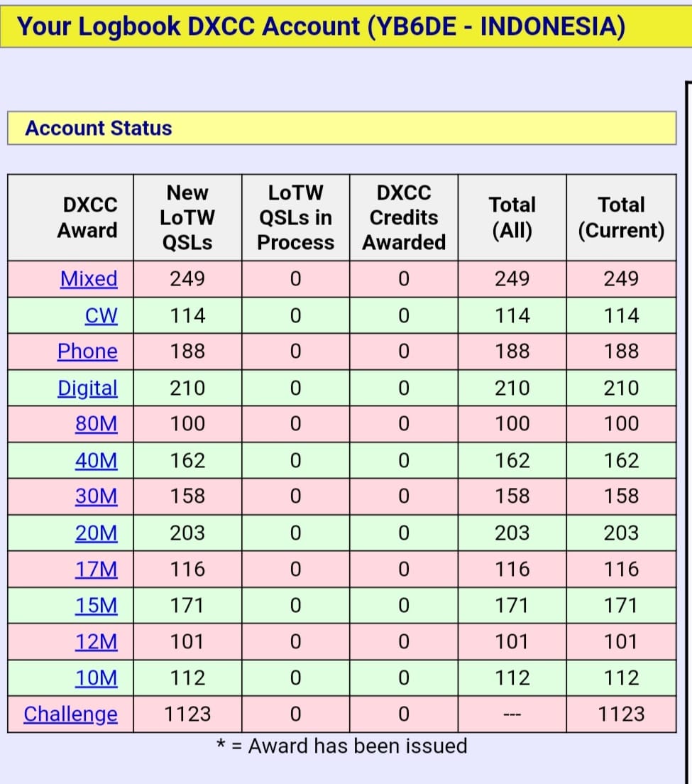The width and height of the screenshot is (692, 784).
Task: Open the 15M band award link
Action: click(97, 606)
